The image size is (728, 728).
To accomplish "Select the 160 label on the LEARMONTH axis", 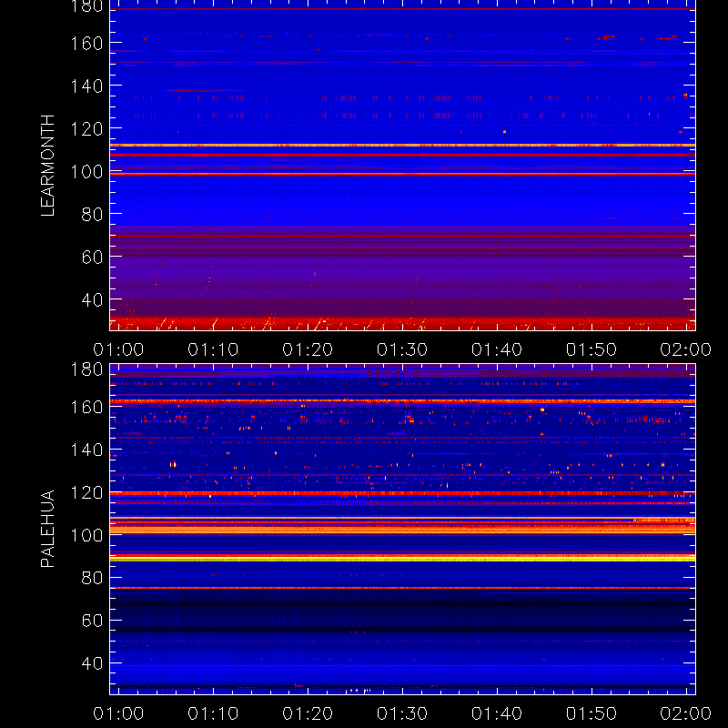I will click(86, 43).
